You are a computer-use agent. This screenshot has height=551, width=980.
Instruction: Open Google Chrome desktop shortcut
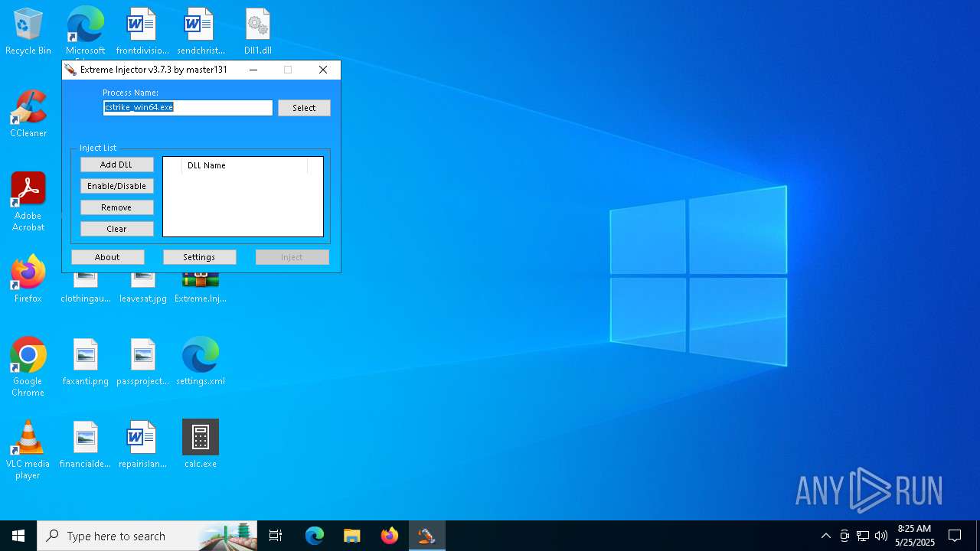point(28,367)
